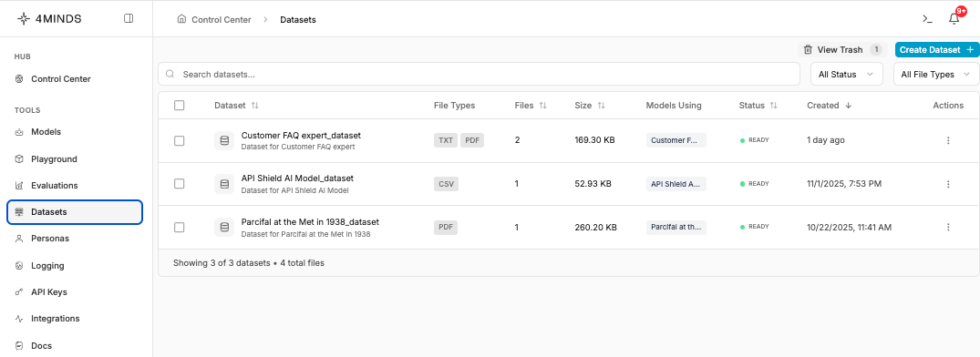Image resolution: width=980 pixels, height=357 pixels.
Task: Click database icon for API Shield AI Model_dataset
Action: tap(224, 184)
